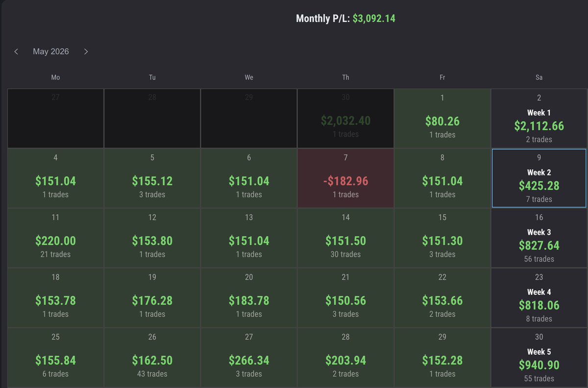Select May 27 cell showing $266.34
588x388 pixels.
[x=249, y=358]
